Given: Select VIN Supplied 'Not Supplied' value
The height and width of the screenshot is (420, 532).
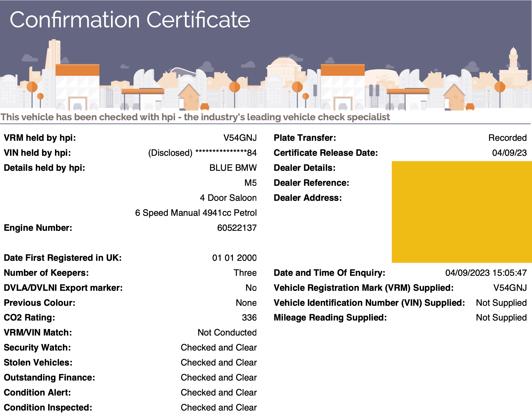Looking at the screenshot, I should tap(501, 303).
